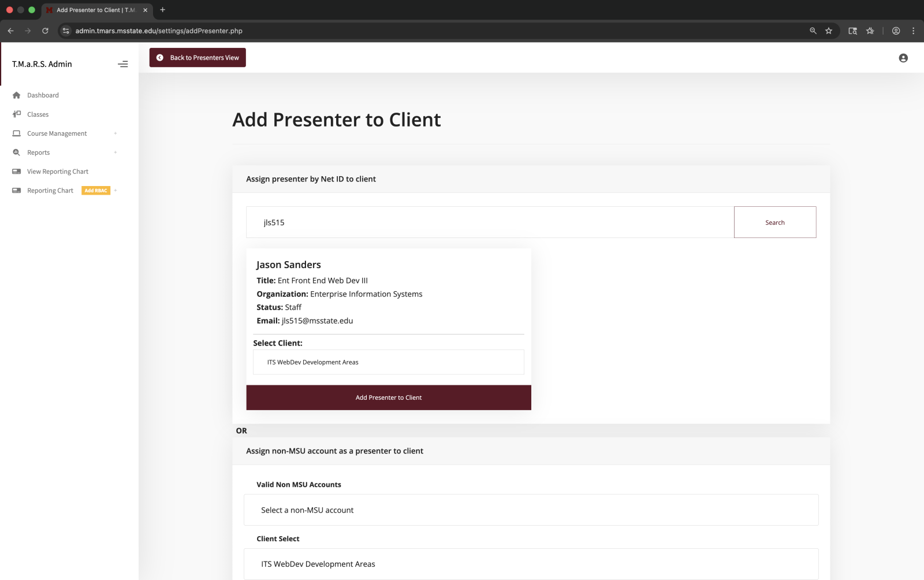The image size is (924, 580).
Task: Expand the Reports submenu
Action: tap(115, 152)
